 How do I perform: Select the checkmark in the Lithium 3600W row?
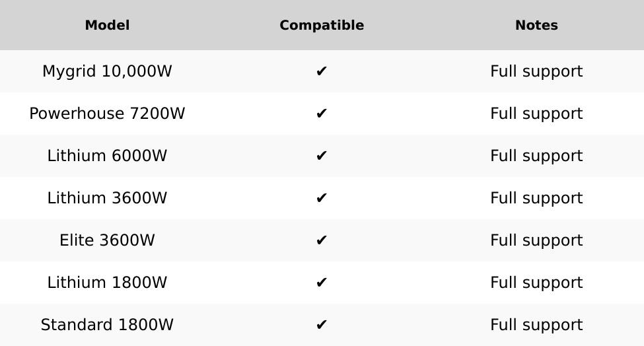[322, 198]
